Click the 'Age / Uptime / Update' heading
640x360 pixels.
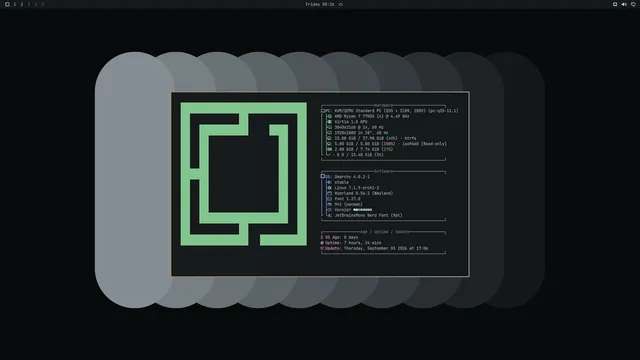[385, 232]
